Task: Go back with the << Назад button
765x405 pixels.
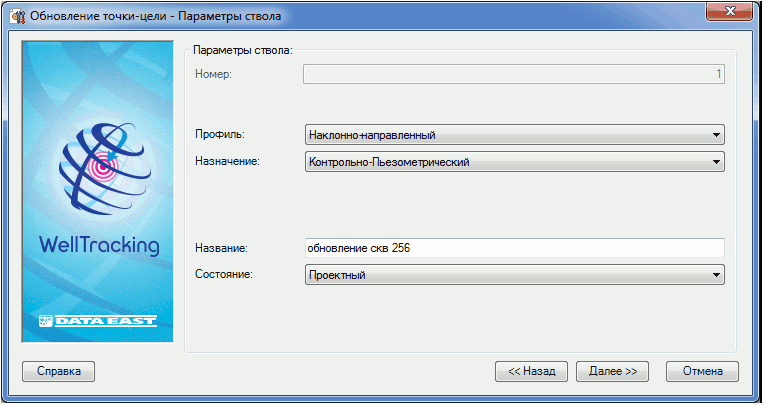Action: click(x=532, y=371)
